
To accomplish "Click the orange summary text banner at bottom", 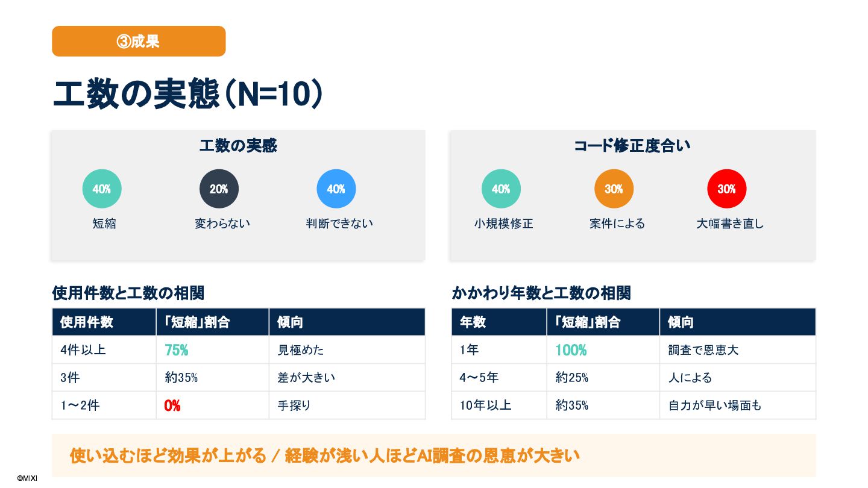I will pyautogui.click(x=325, y=455).
